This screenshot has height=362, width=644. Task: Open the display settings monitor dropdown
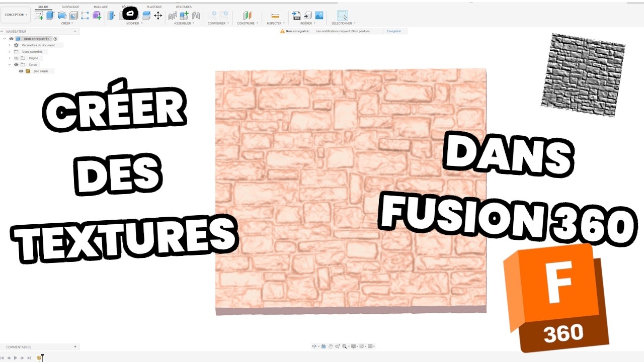click(x=354, y=346)
